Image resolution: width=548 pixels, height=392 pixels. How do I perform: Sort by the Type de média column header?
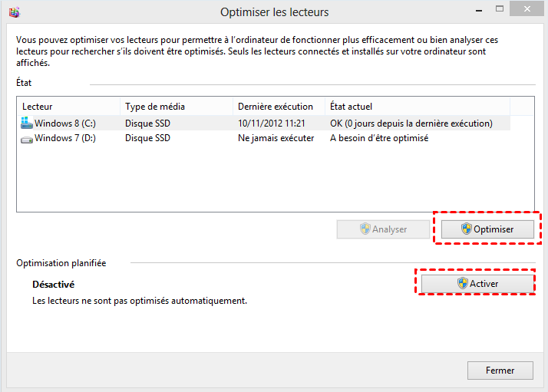(177, 107)
